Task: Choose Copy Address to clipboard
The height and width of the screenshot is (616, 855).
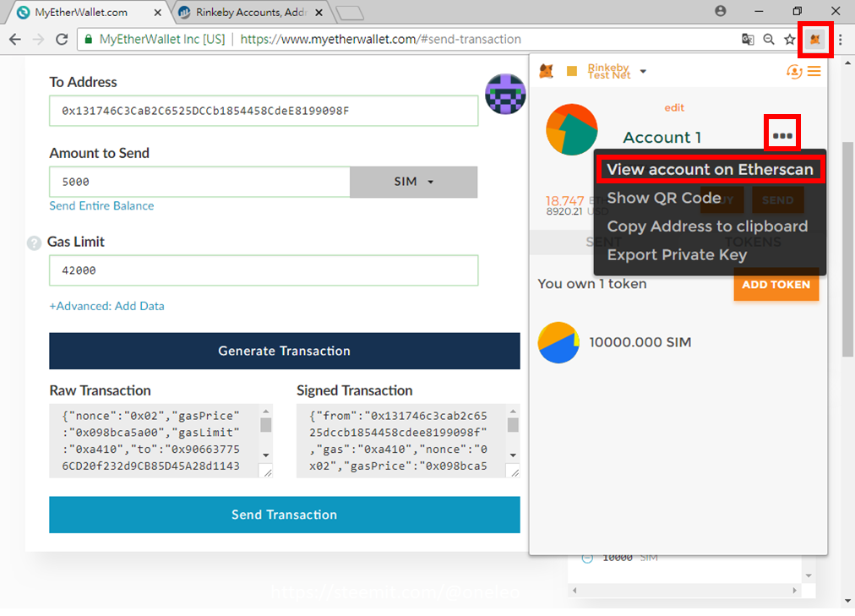Action: [707, 226]
